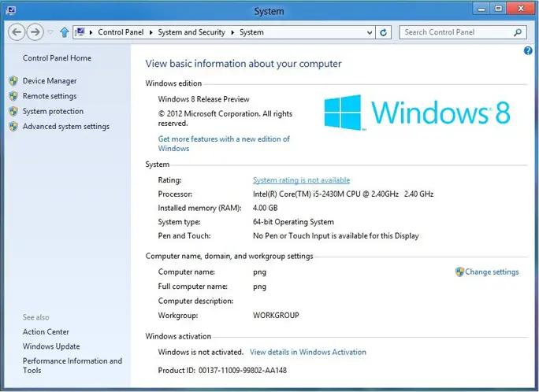Click the Pen and Touch availability value
Screen dimensions: 539x392
tap(336, 236)
